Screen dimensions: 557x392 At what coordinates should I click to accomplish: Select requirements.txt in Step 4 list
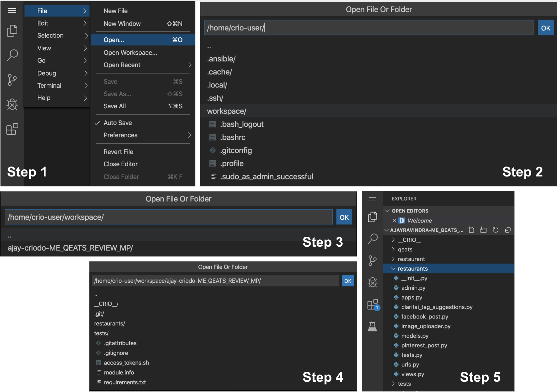click(223, 382)
